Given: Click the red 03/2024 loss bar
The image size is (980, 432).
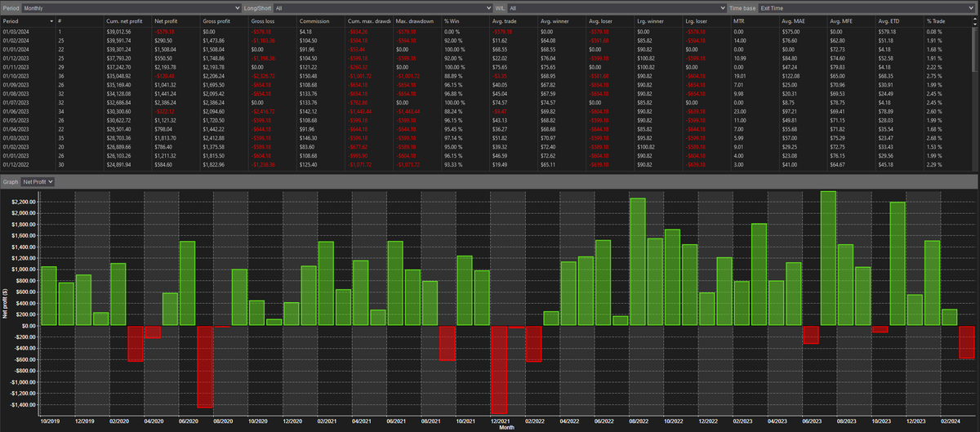Looking at the screenshot, I should pyautogui.click(x=966, y=342).
